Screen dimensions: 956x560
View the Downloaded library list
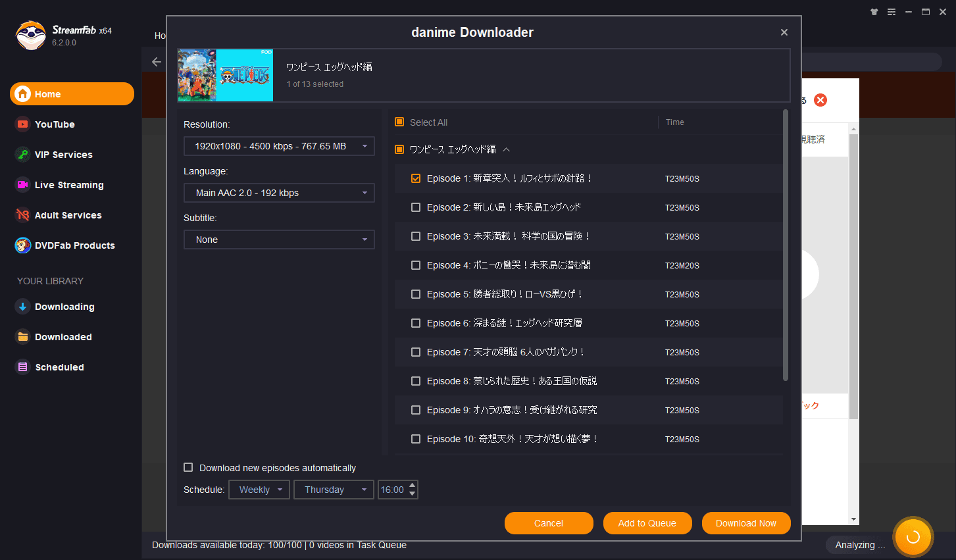point(63,337)
